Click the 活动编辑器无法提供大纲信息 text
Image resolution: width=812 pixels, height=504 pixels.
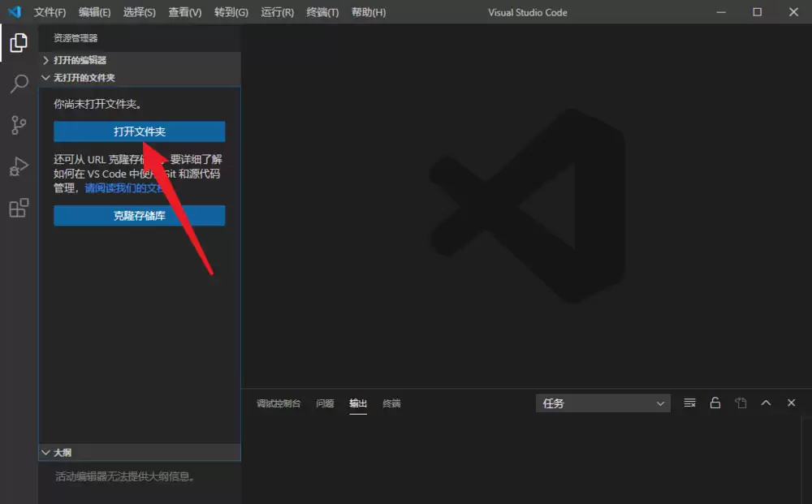125,476
